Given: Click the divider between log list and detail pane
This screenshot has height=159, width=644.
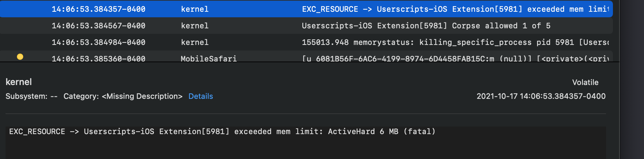Looking at the screenshot, I should pyautogui.click(x=310, y=62).
